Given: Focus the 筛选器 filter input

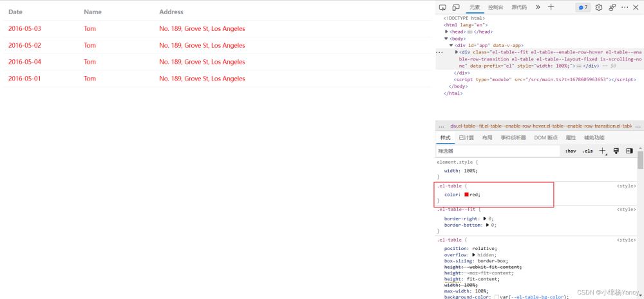Looking at the screenshot, I should 498,151.
